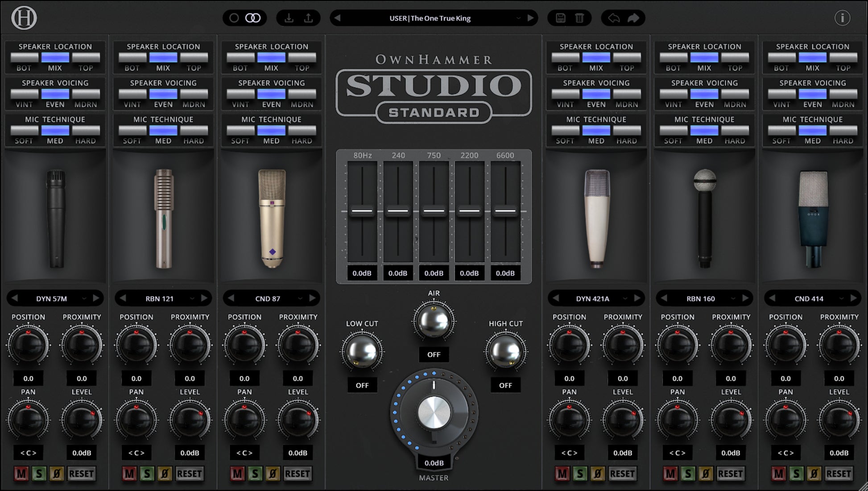Mute the DYN 57M channel
The height and width of the screenshot is (491, 868).
tap(21, 474)
